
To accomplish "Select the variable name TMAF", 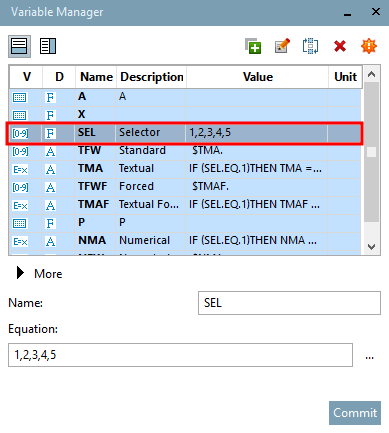I will coord(93,204).
